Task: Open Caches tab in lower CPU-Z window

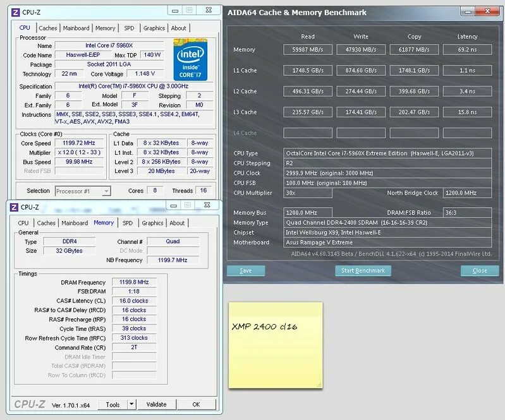Action: [46, 223]
